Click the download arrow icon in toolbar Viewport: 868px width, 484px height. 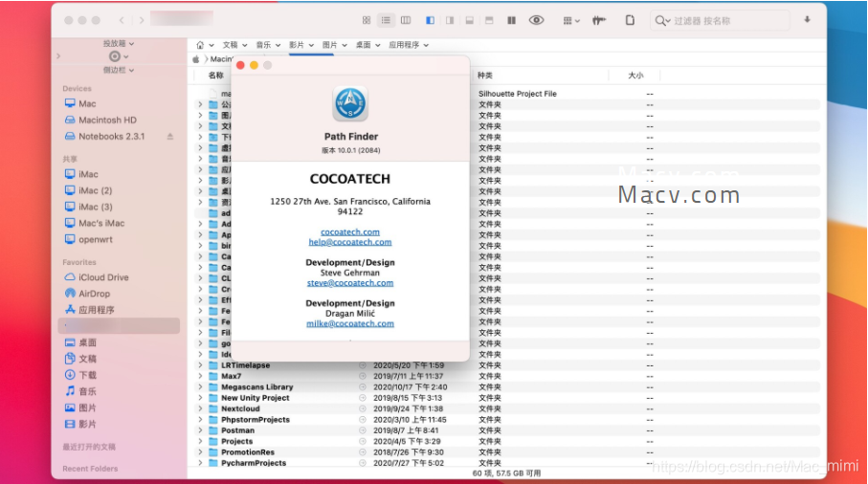807,20
